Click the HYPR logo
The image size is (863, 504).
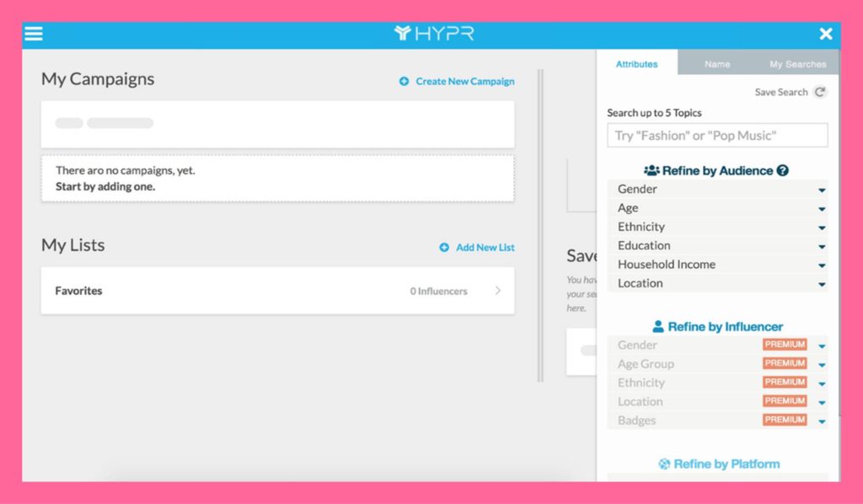[434, 34]
